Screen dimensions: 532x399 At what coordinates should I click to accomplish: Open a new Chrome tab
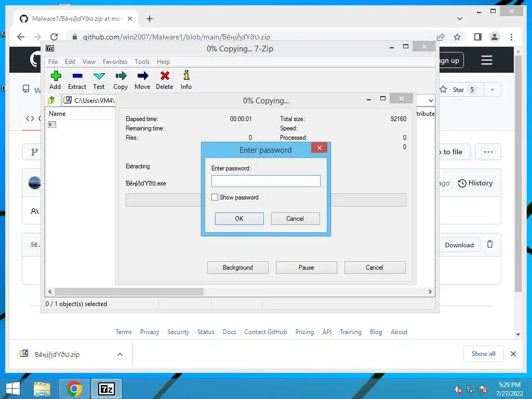point(150,19)
